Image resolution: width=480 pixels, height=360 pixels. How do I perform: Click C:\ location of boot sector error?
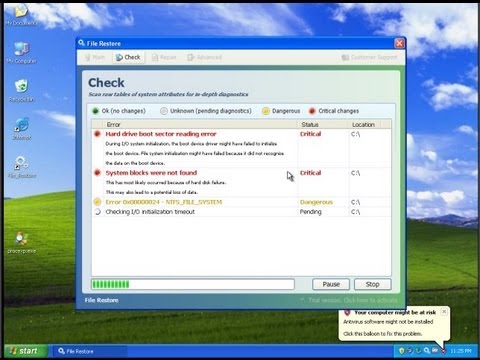pyautogui.click(x=355, y=134)
